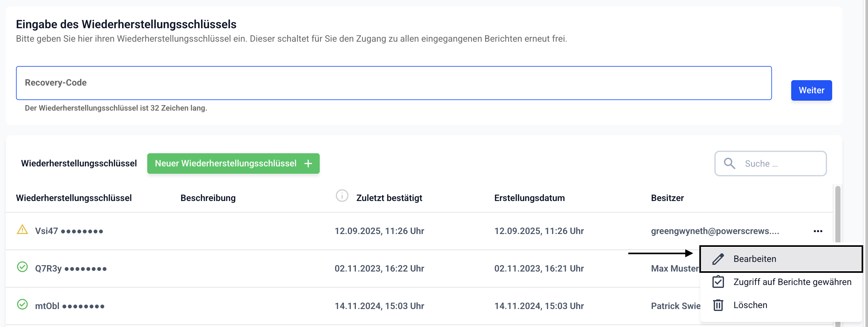The image size is (868, 327).
Task: Click the yellow warning icon beside Vsi47
Action: click(22, 230)
